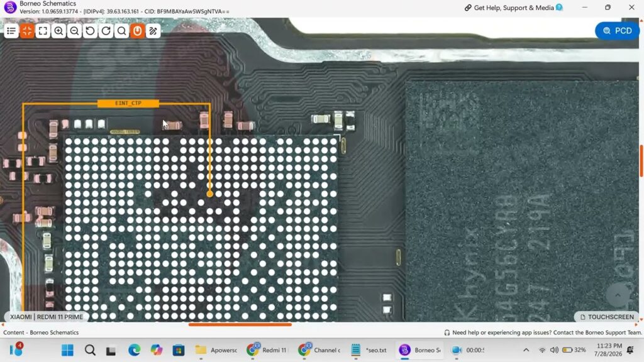Open the Windows Start menu
Screen dimensions: 644x362
[x=67, y=350]
